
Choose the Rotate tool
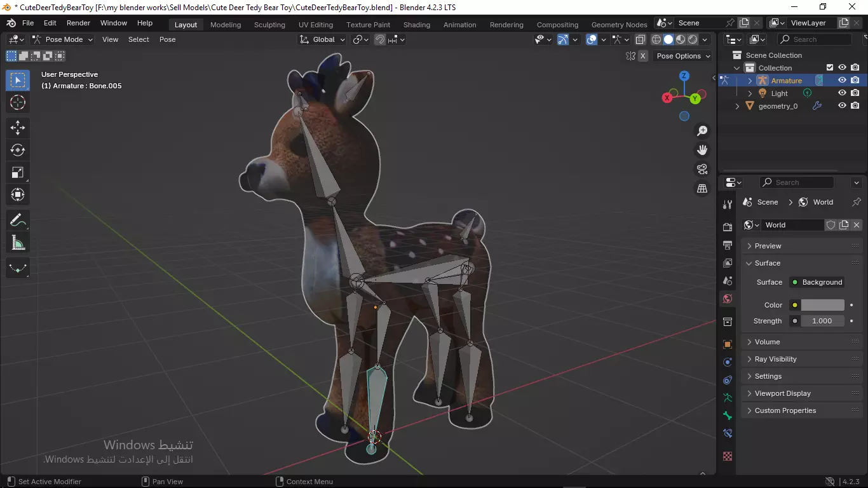click(18, 150)
